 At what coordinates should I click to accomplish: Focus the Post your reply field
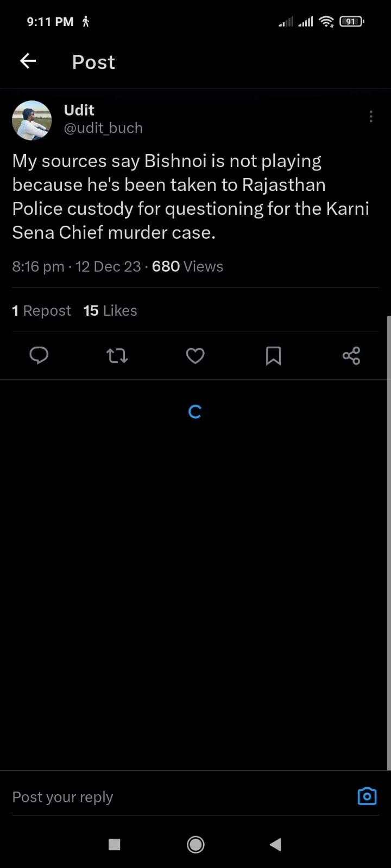(163, 797)
